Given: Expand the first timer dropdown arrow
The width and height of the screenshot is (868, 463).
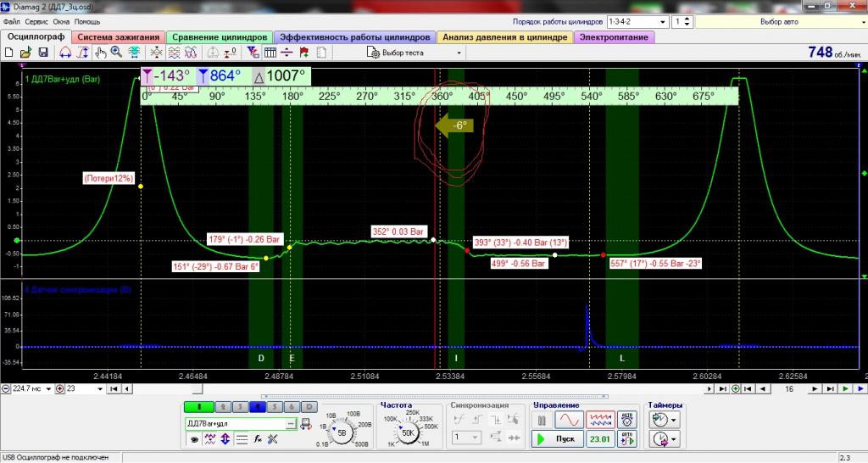Looking at the screenshot, I should pos(674,421).
